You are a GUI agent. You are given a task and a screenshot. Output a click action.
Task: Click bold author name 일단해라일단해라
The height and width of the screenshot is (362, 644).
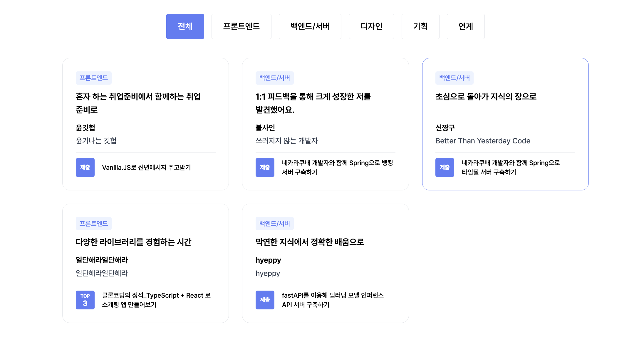click(x=102, y=260)
